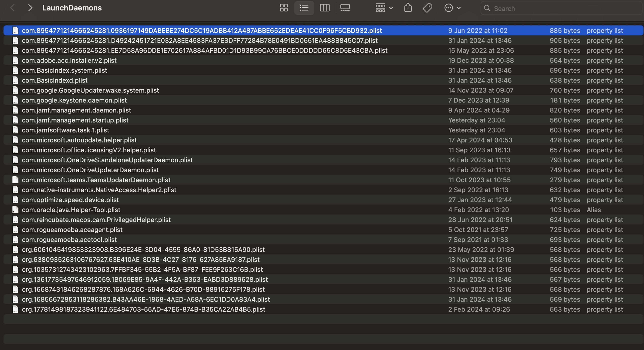Click the search magnifier icon
This screenshot has width=644, height=350.
click(x=488, y=8)
